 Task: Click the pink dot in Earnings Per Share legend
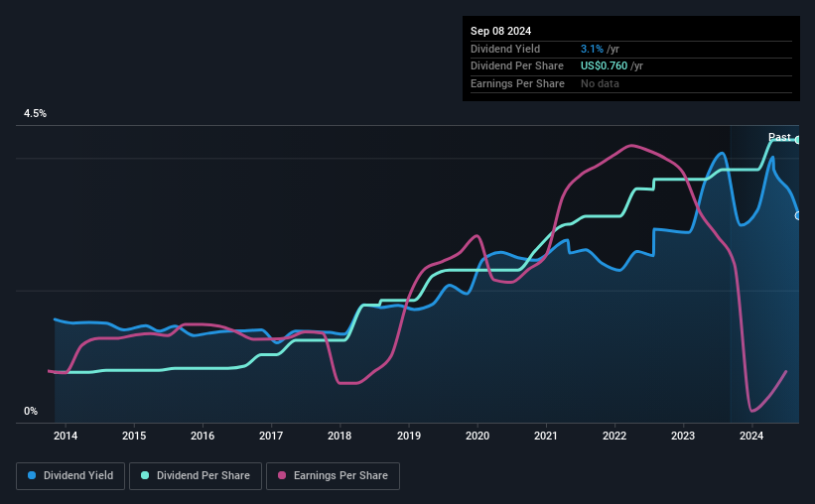point(280,476)
